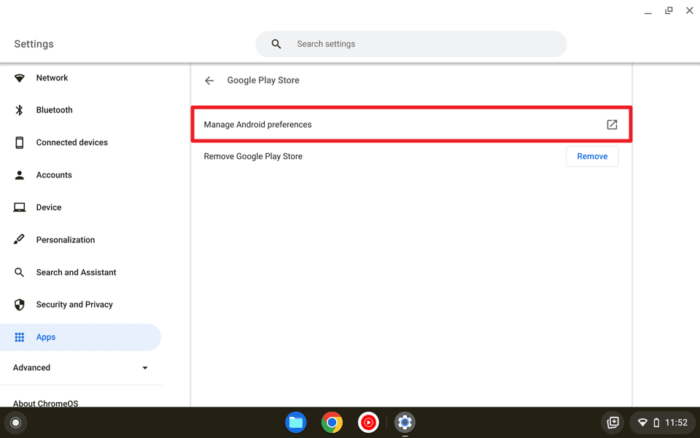700x438 pixels.
Task: Click the Manage Android preferences row
Action: (x=411, y=125)
